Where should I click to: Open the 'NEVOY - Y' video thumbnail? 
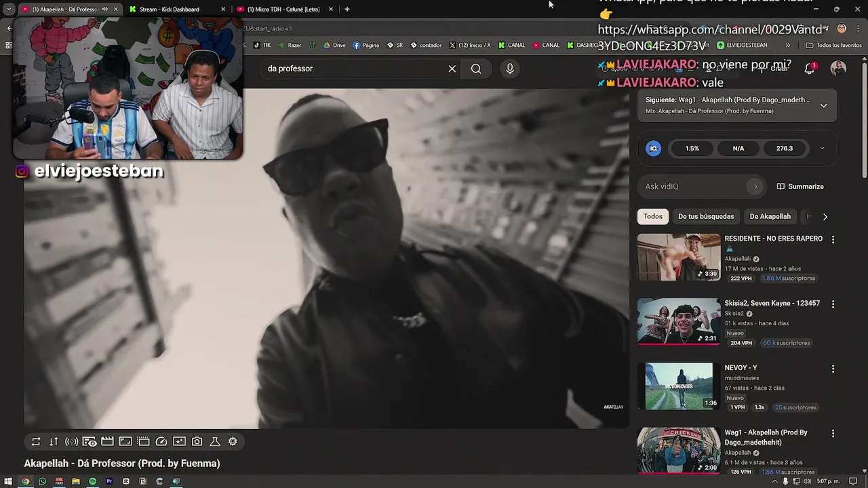(x=679, y=386)
